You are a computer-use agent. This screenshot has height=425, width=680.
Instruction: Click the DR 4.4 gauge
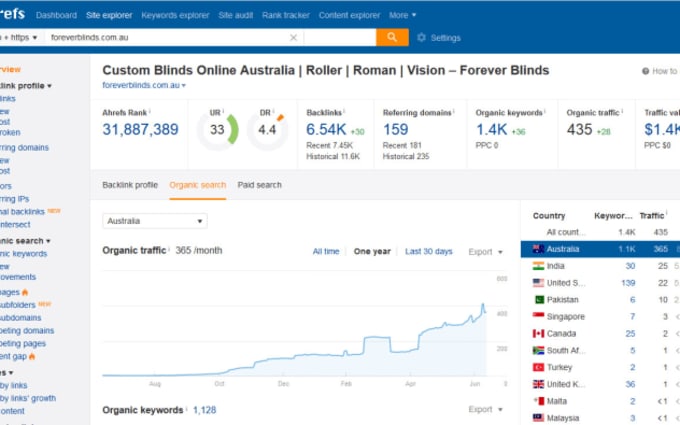click(268, 130)
